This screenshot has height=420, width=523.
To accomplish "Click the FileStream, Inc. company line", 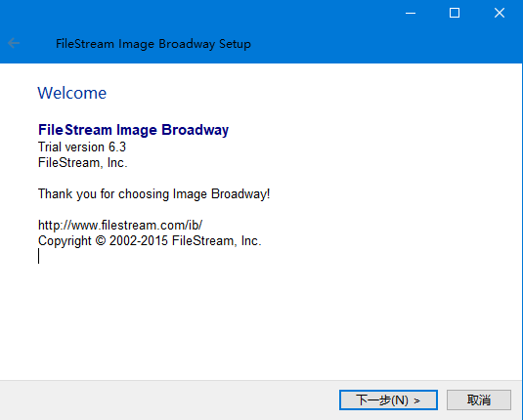I will tap(83, 163).
